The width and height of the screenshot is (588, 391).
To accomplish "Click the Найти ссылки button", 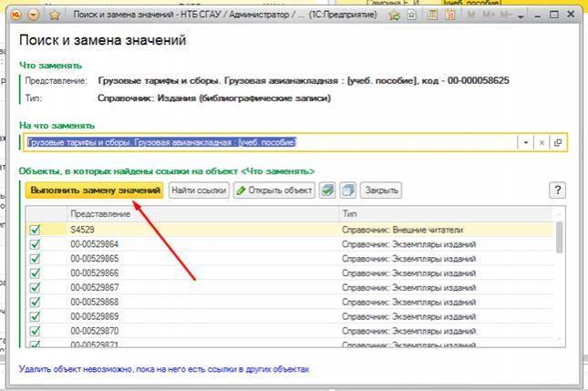I will click(198, 190).
